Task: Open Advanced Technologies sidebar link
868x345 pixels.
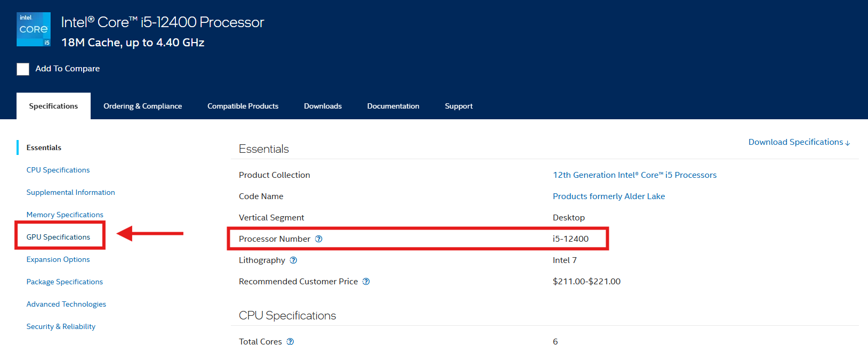Action: pos(66,304)
